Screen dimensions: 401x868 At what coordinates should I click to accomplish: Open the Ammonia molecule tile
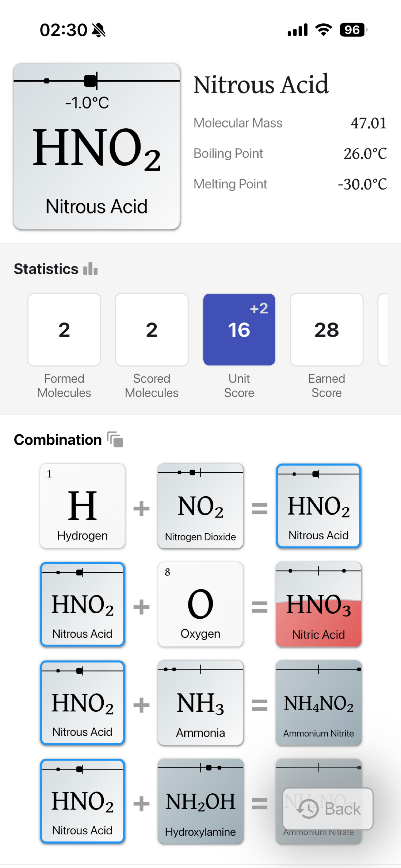coord(200,702)
